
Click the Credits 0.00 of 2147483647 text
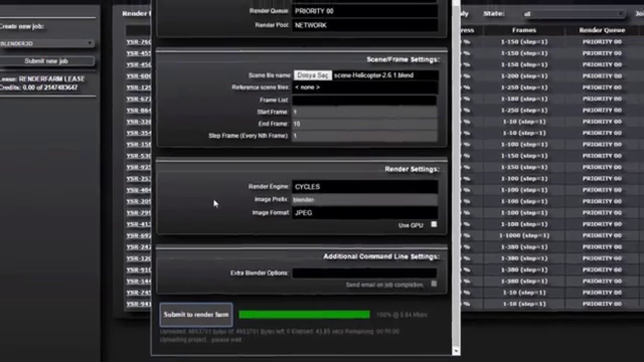click(x=39, y=87)
